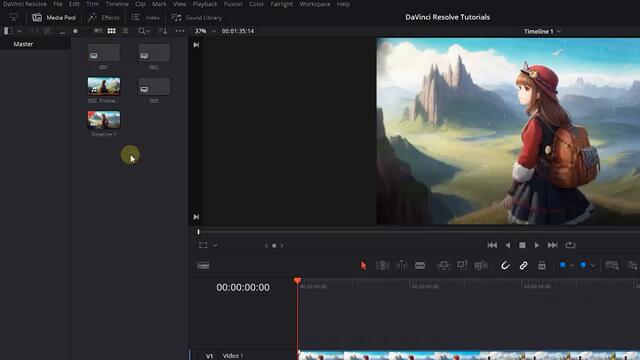Screen dimensions: 640x360
Task: Open the media pool search dropdown
Action: (x=144, y=31)
